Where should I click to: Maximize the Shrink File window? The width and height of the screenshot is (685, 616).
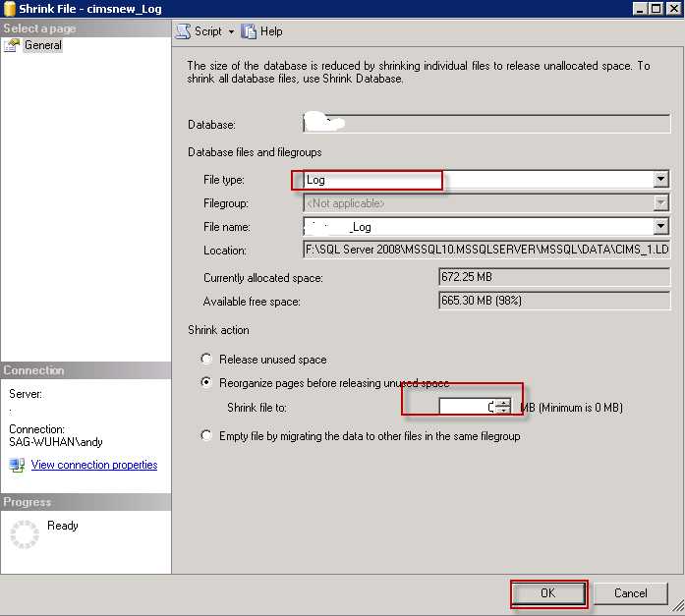coord(656,8)
